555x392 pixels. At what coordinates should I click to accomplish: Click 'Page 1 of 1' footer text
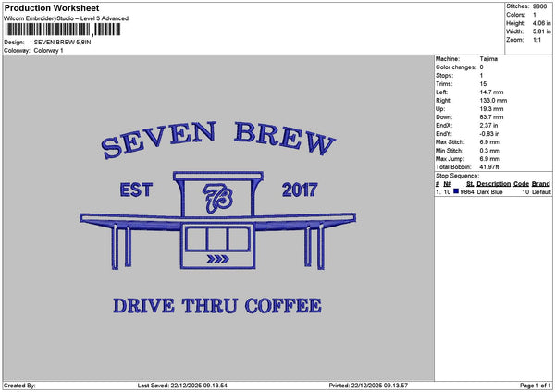(x=536, y=386)
